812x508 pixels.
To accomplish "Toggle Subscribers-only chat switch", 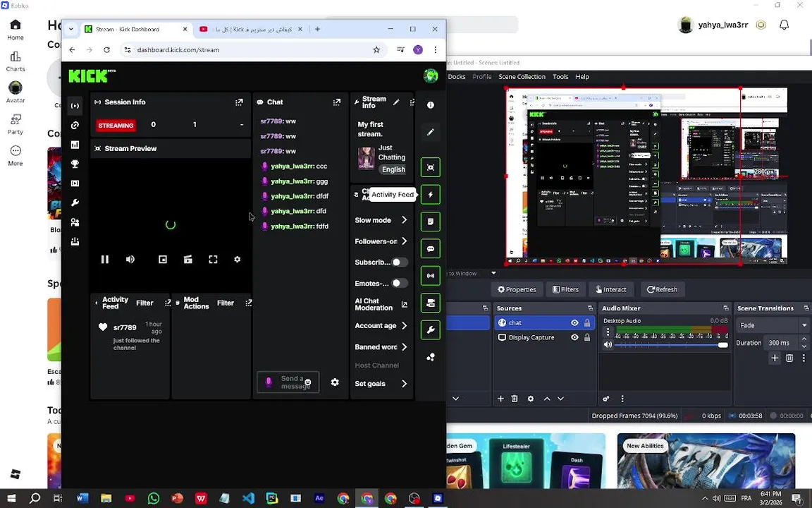I will 399,262.
